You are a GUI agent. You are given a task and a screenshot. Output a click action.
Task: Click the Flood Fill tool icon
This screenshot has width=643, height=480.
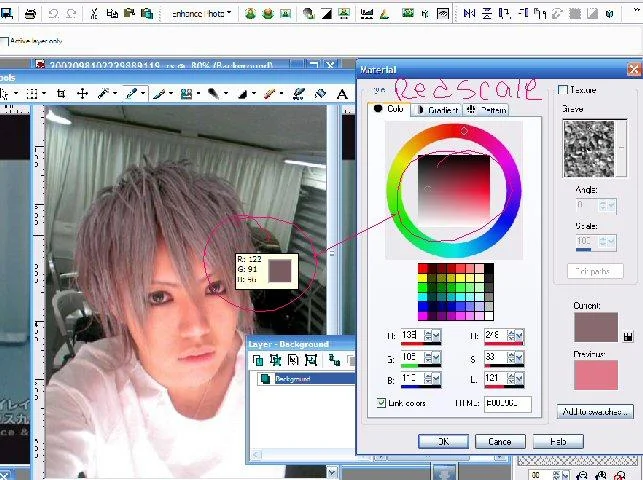tap(320, 94)
